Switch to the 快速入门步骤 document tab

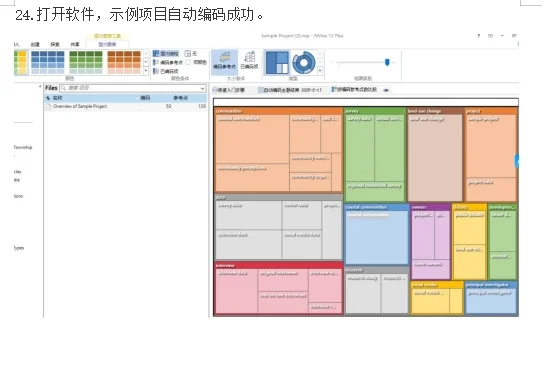coord(229,90)
